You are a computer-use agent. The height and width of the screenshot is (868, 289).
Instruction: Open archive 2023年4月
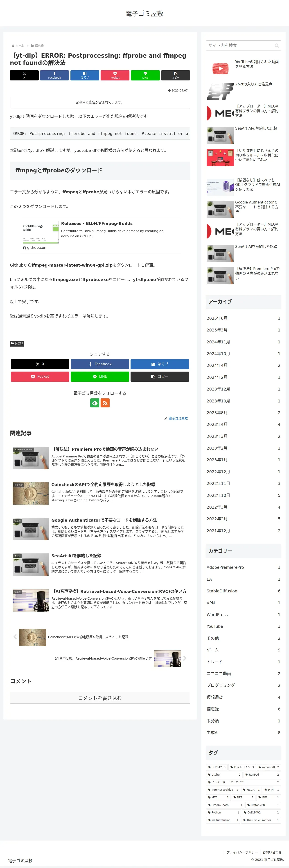tap(243, 424)
